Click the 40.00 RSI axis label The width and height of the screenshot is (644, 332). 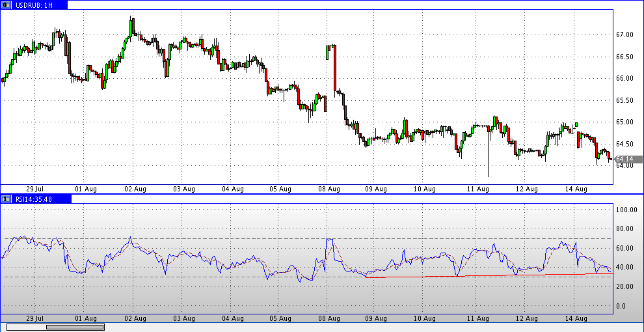[624, 267]
